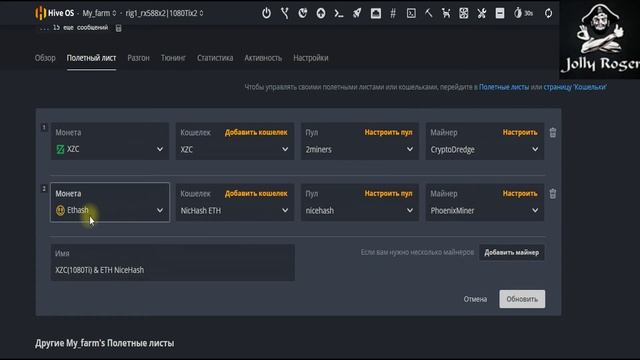The height and width of the screenshot is (360, 640).
Task: Click the '15 еще сообщений' text
Action: tap(80, 28)
